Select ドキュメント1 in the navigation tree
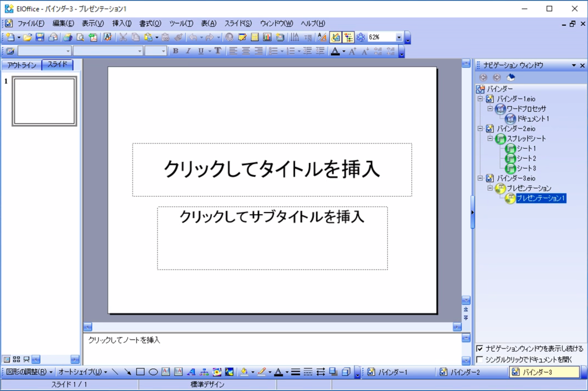 coord(533,119)
